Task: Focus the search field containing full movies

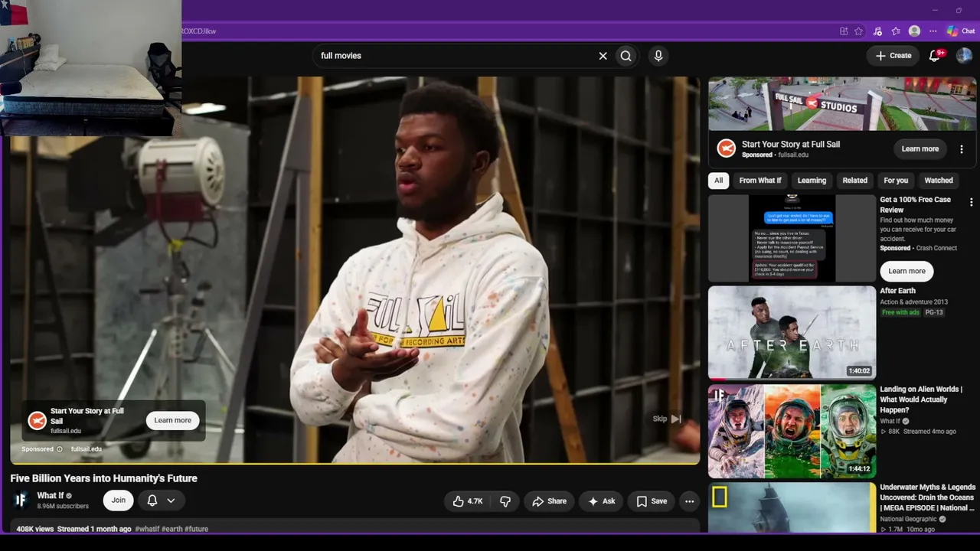Action: (456, 56)
